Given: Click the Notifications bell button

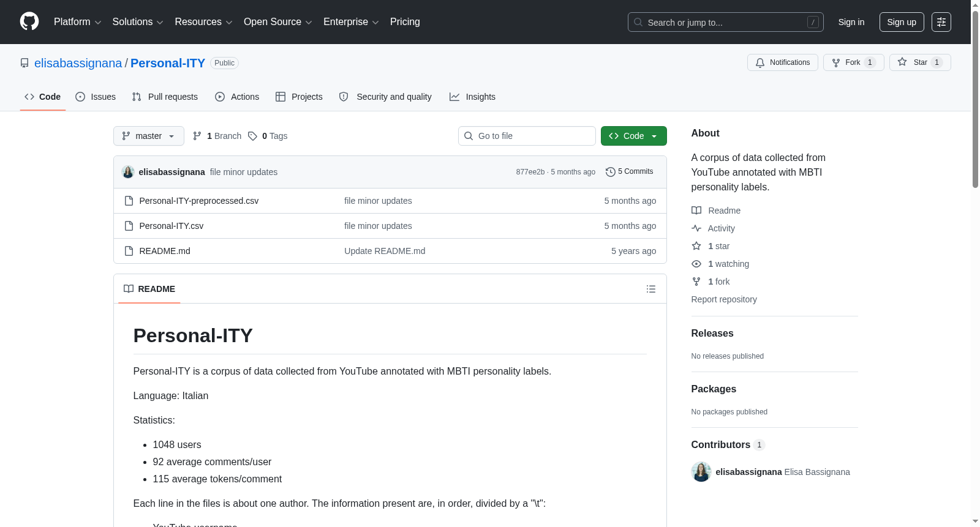Looking at the screenshot, I should 783,62.
